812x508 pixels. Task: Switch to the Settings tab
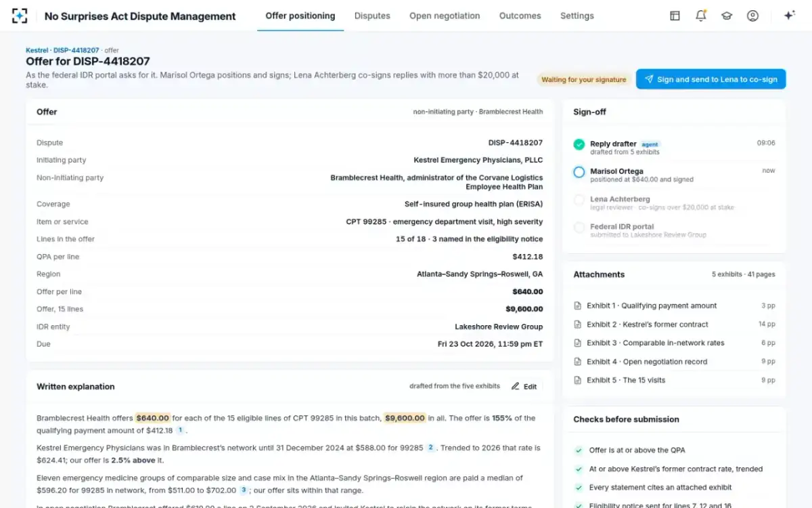click(x=577, y=16)
